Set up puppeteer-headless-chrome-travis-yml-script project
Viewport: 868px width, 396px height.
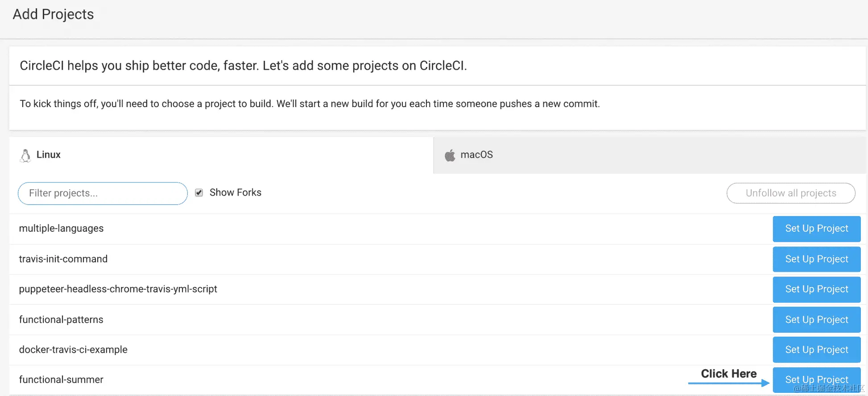pyautogui.click(x=816, y=289)
